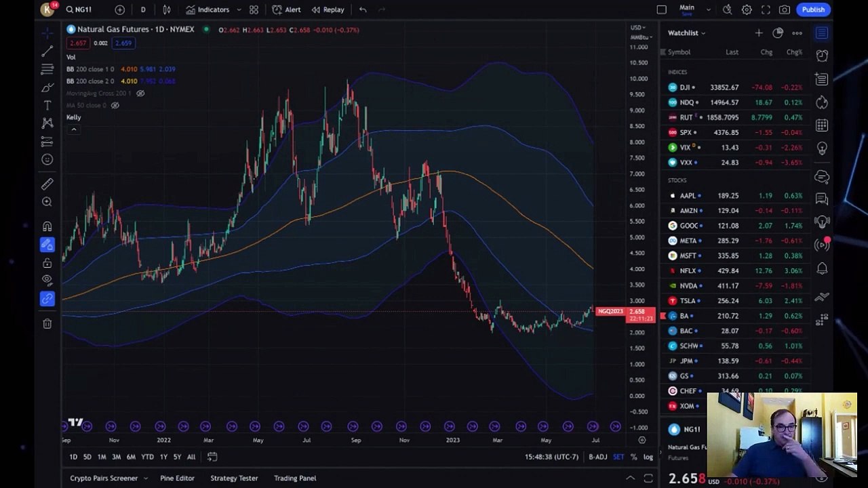
Task: Open notifications bell in right sidebar
Action: coord(822,268)
